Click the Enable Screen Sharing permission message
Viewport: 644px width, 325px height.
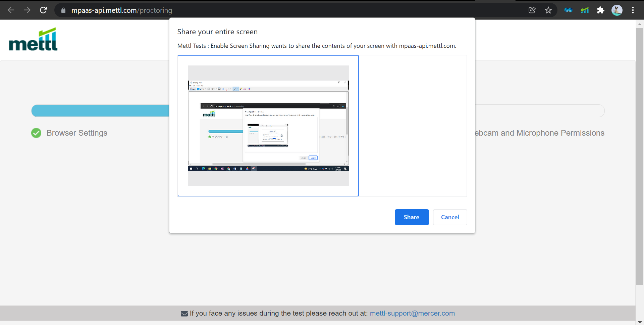pyautogui.click(x=317, y=46)
